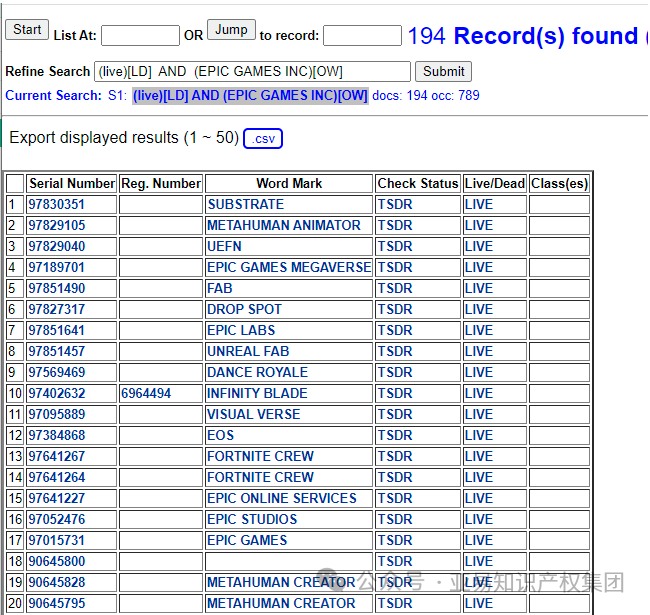Check TSDR status for SUBSTRATE row
The height and width of the screenshot is (615, 650).
tap(395, 204)
